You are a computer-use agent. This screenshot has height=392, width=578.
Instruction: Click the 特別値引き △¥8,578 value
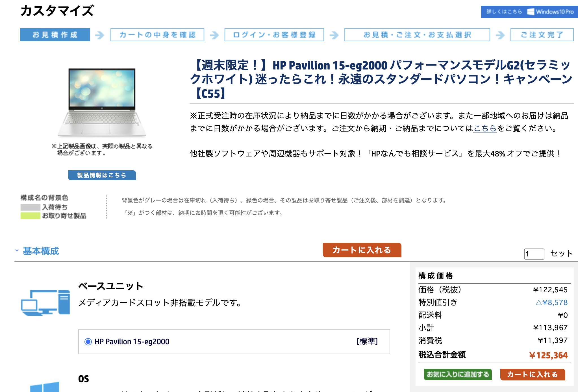pos(551,302)
